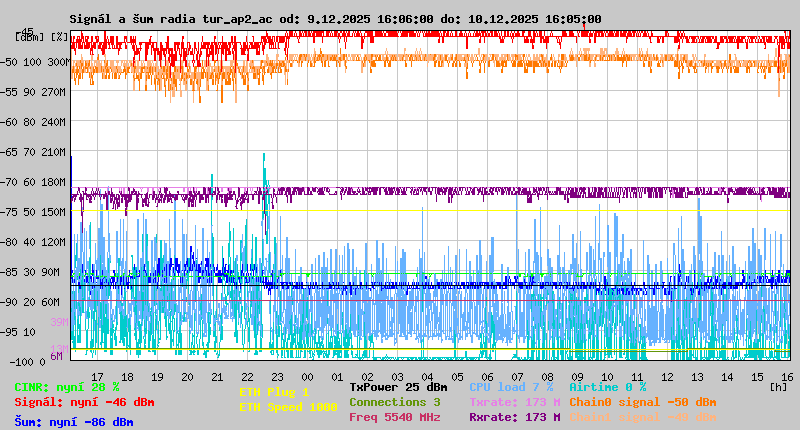The image size is (800, 430).
Task: Select the TxPower 25 dBm label
Action: 398,387
